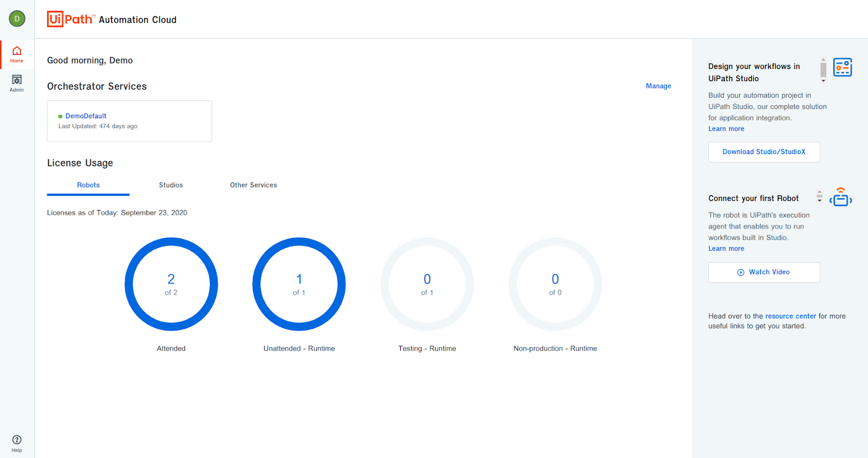Viewport: 868px width, 458px height.
Task: Click the scrollbar next to Design your workflows
Action: click(x=823, y=70)
